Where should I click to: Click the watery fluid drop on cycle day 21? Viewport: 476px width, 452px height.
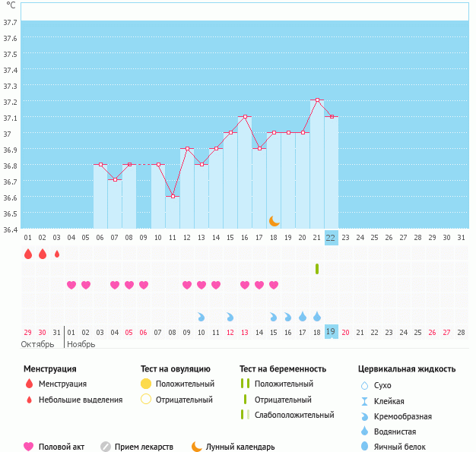point(317,316)
